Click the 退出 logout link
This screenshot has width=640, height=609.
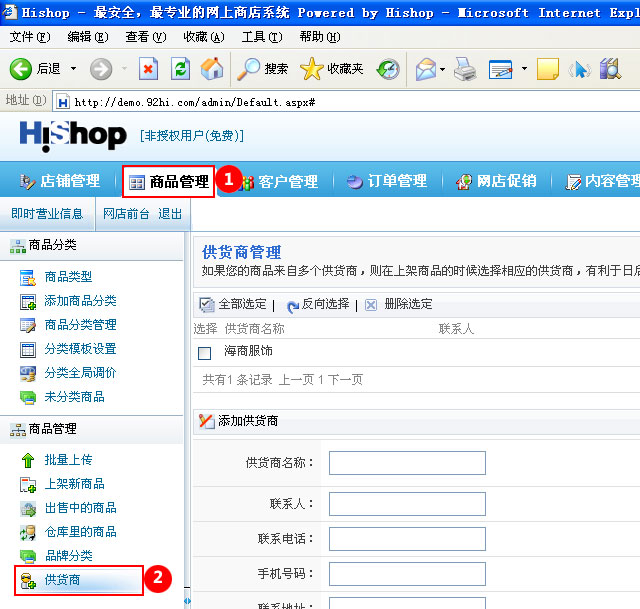click(x=170, y=214)
